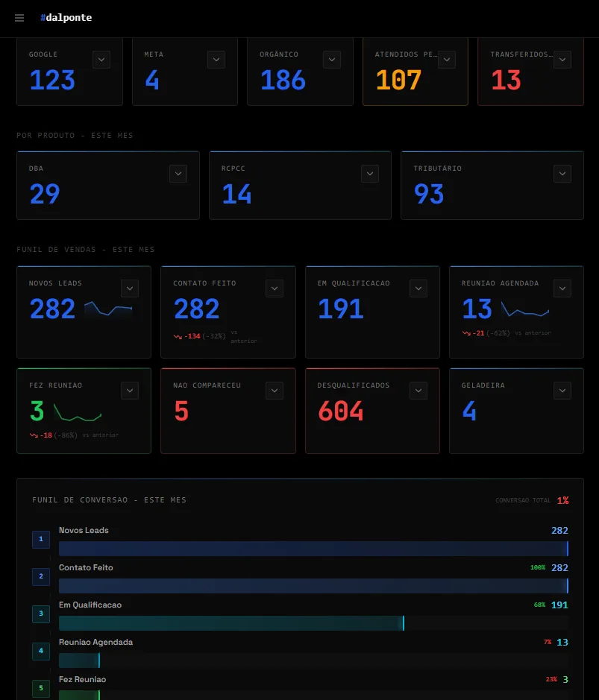Viewport: 599px width, 700px height.
Task: Click funnel step number 4 badge
Action: point(41,651)
